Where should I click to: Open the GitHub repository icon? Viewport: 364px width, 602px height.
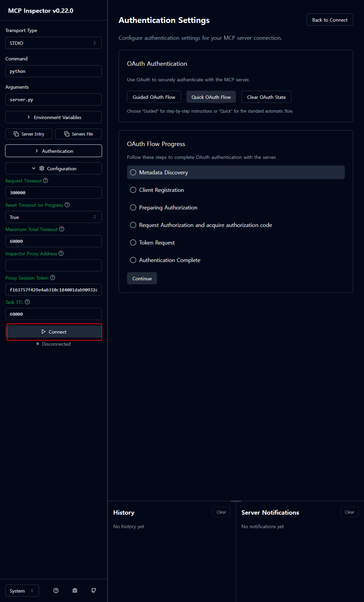(94, 591)
